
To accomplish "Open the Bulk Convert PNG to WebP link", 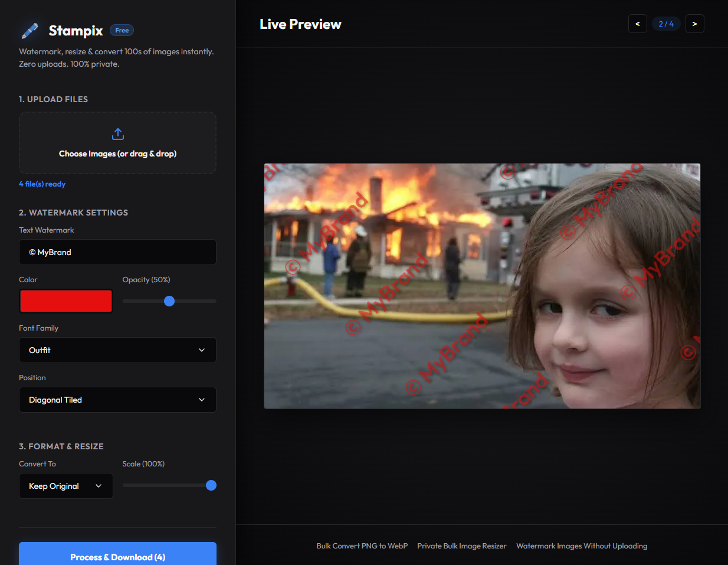I will pos(362,546).
